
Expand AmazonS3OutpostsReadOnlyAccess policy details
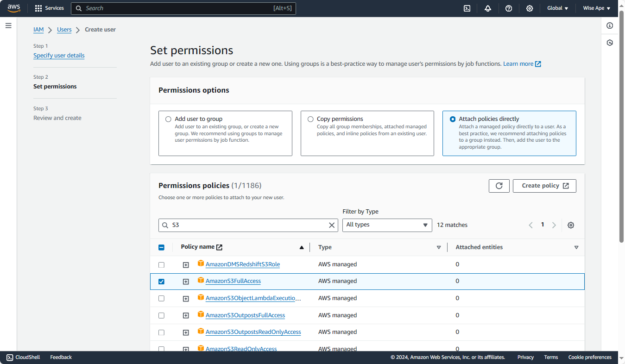(186, 333)
